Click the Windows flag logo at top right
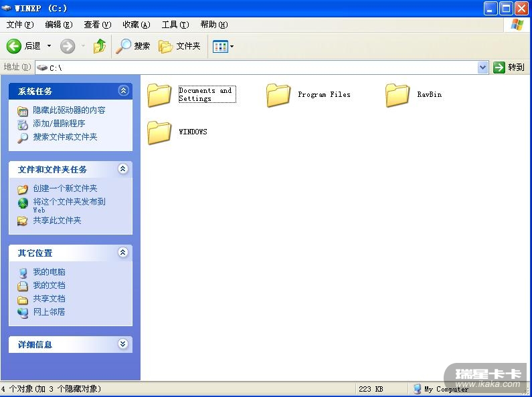The width and height of the screenshot is (532, 397). [517, 24]
